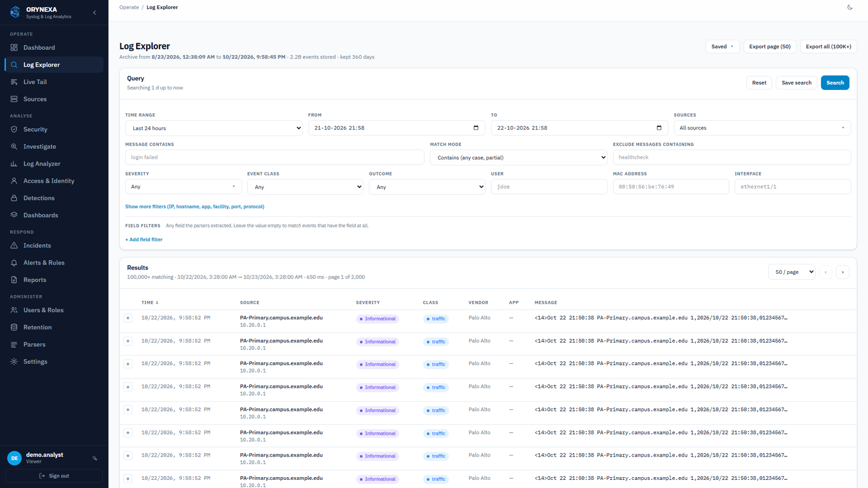This screenshot has height=488, width=868.
Task: Open the Match Mode dropdown
Action: pos(519,157)
